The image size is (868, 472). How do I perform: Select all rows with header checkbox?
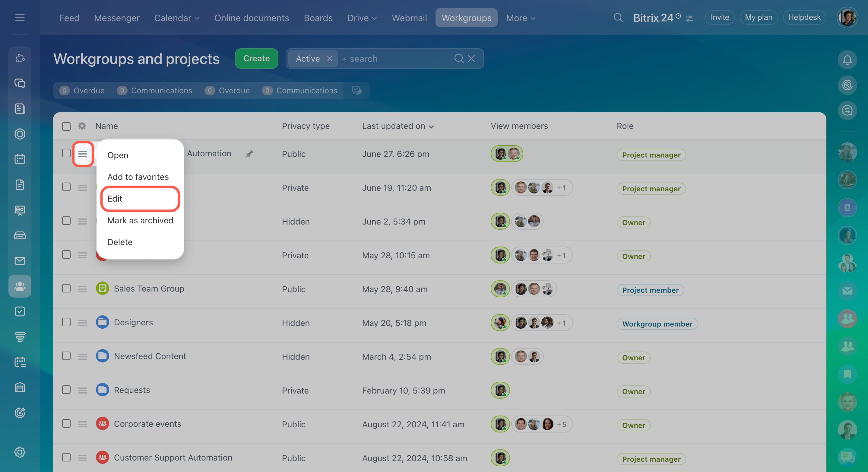tap(66, 126)
